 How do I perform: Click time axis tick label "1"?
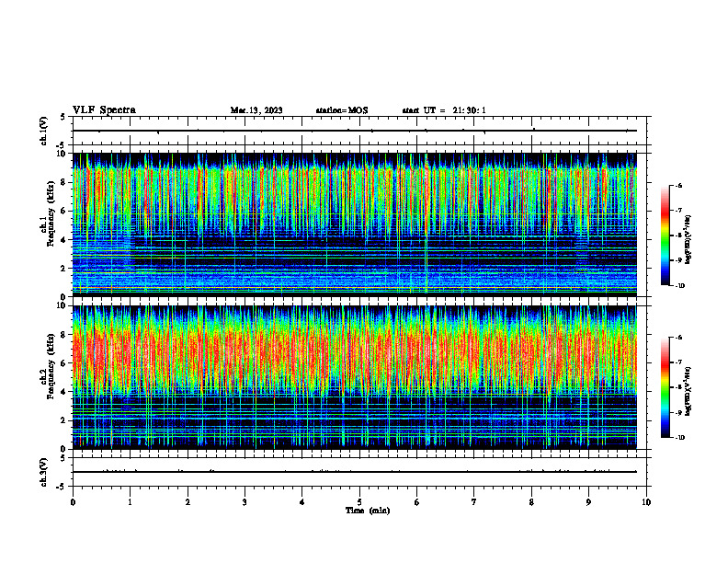click(x=130, y=502)
